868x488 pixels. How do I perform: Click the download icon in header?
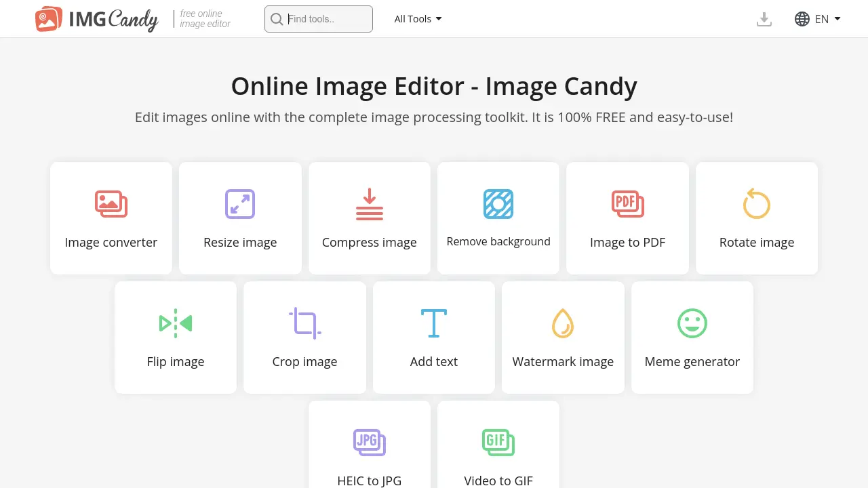(764, 19)
